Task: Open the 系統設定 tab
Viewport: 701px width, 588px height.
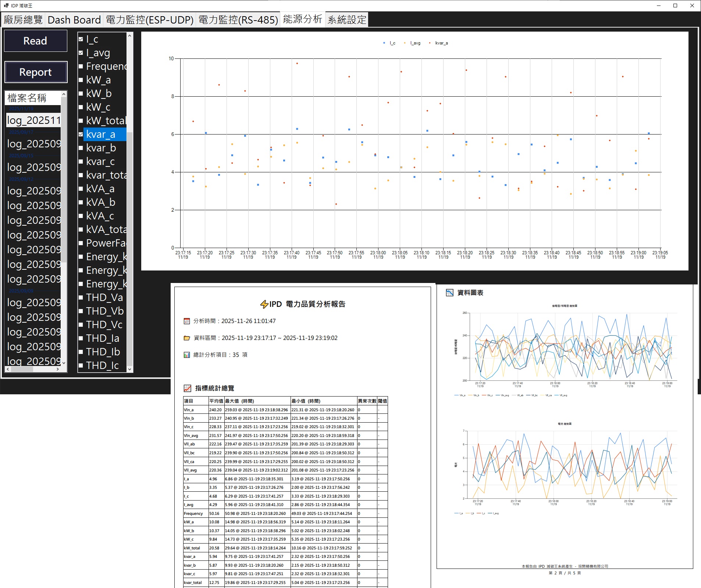Action: (x=347, y=20)
